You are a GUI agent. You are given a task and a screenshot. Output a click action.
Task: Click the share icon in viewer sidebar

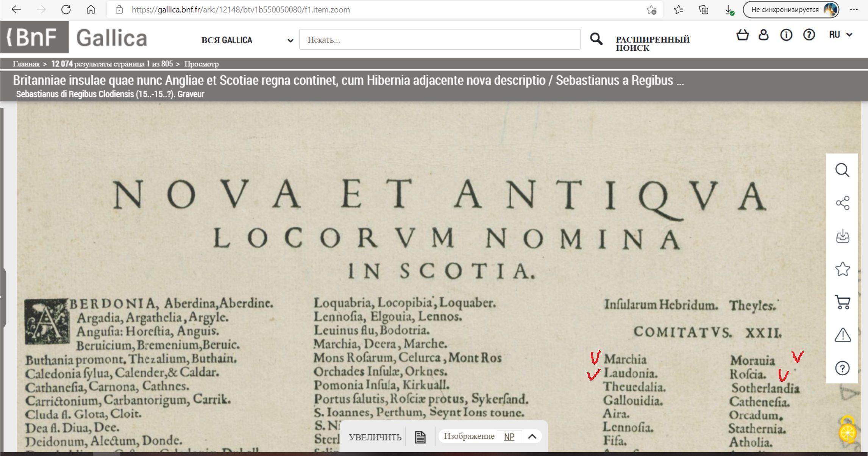(x=843, y=203)
